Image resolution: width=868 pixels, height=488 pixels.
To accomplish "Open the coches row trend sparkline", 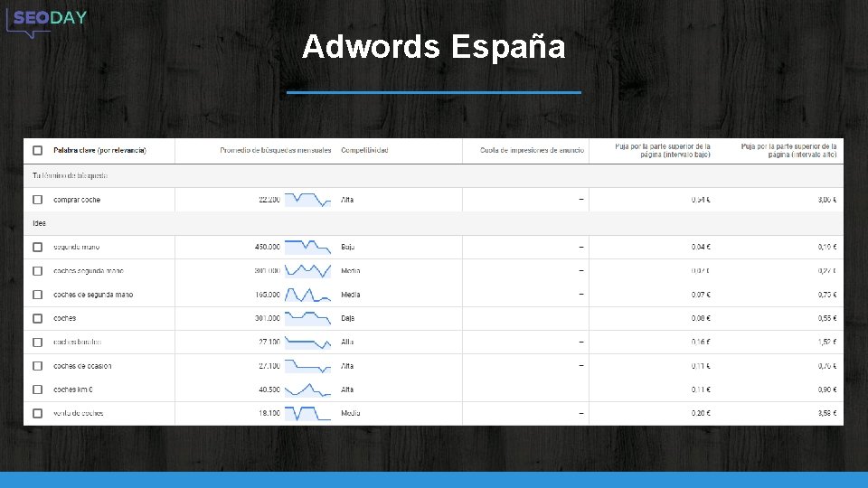I will click(x=307, y=319).
